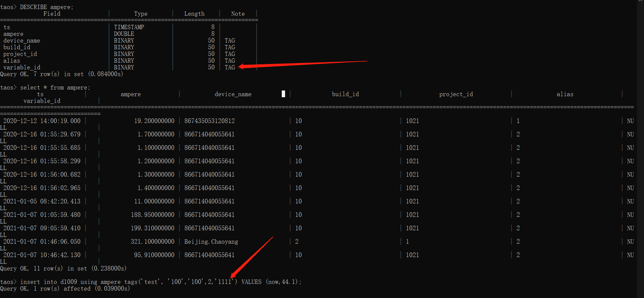Click the 'select * from ampere;' command
The image size is (644, 298).
(55, 87)
